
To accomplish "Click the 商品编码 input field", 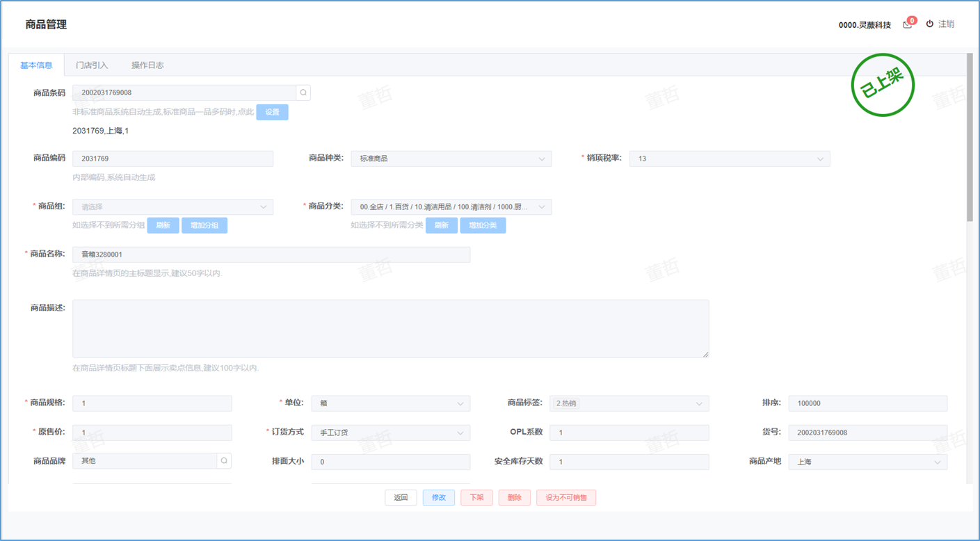I will (x=172, y=159).
